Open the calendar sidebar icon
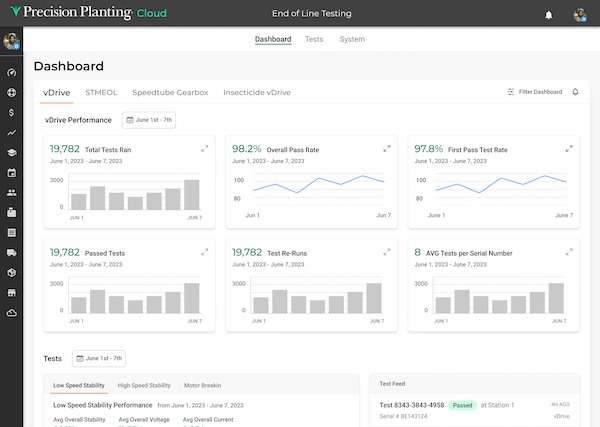The image size is (600, 427). (11, 173)
